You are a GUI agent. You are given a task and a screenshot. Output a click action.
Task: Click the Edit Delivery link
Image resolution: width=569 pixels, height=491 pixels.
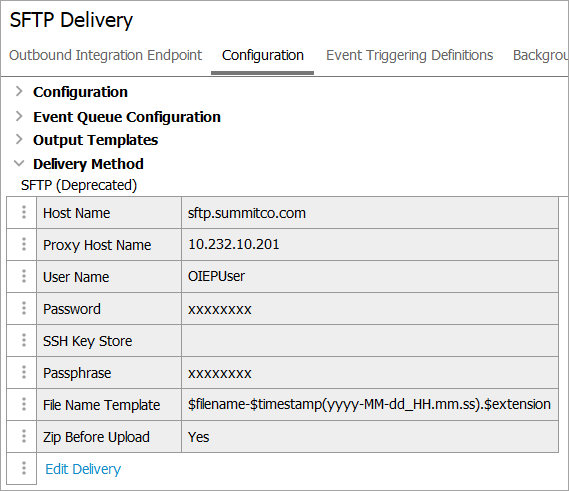(83, 469)
